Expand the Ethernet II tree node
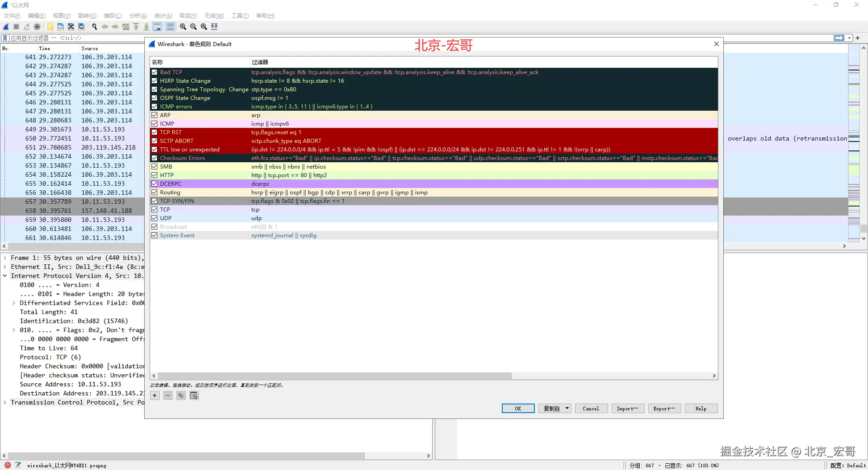The height and width of the screenshot is (470, 868). tap(5, 267)
